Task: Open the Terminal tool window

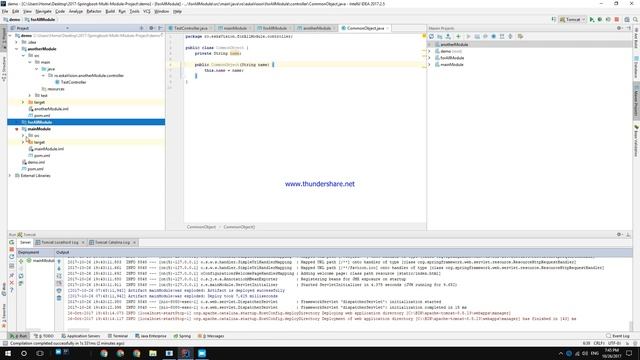Action: click(x=118, y=336)
